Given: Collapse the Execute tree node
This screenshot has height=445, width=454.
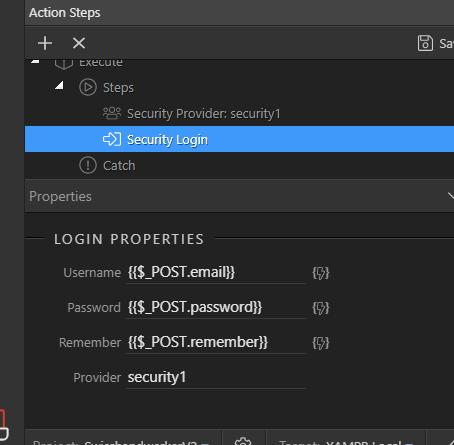Looking at the screenshot, I should pyautogui.click(x=35, y=61).
